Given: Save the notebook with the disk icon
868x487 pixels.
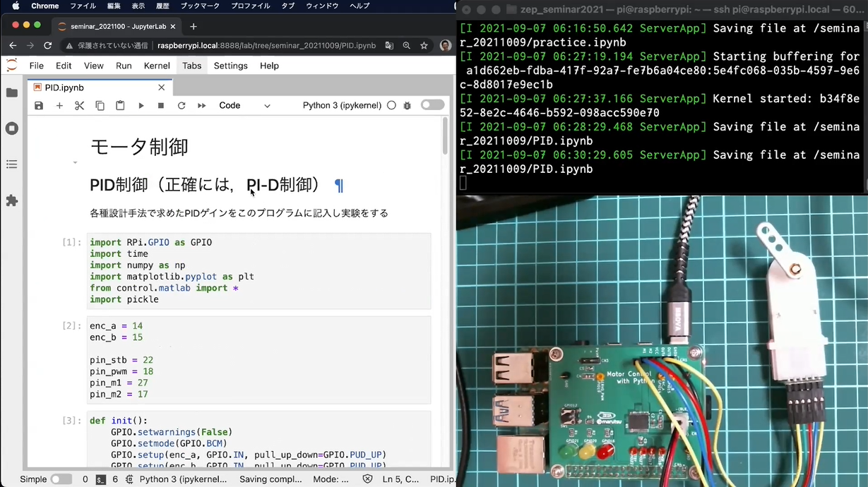Looking at the screenshot, I should (x=39, y=106).
